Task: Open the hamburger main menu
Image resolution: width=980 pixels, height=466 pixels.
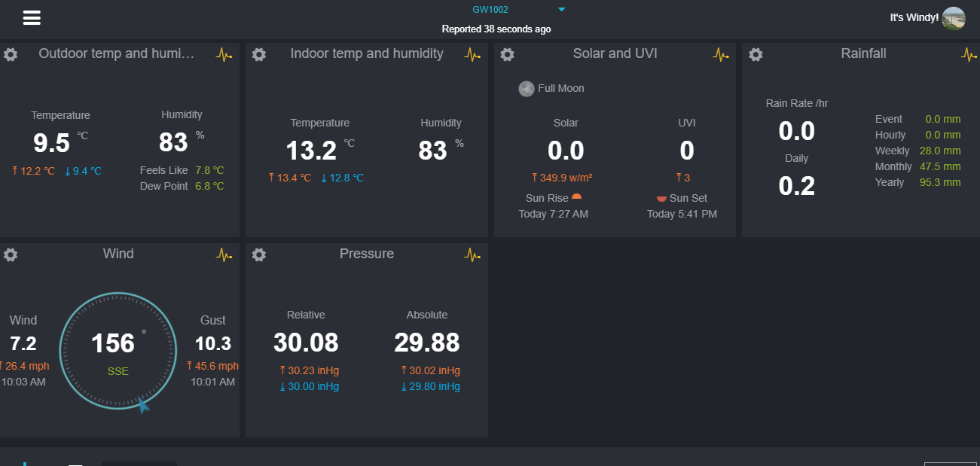Action: click(x=32, y=18)
